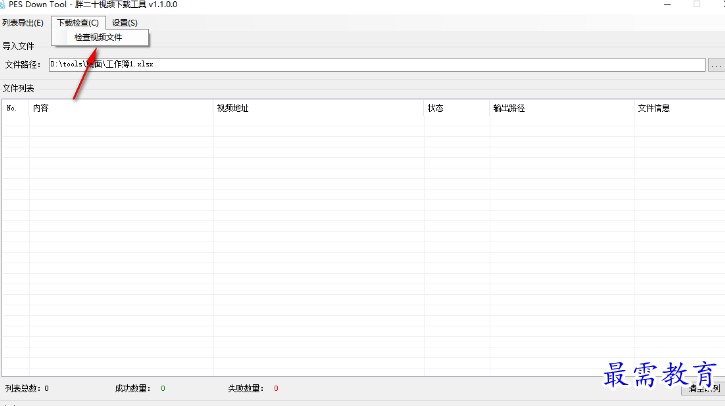This screenshot has width=725, height=406.
Task: Click the 文件路径 label
Action: click(x=23, y=65)
